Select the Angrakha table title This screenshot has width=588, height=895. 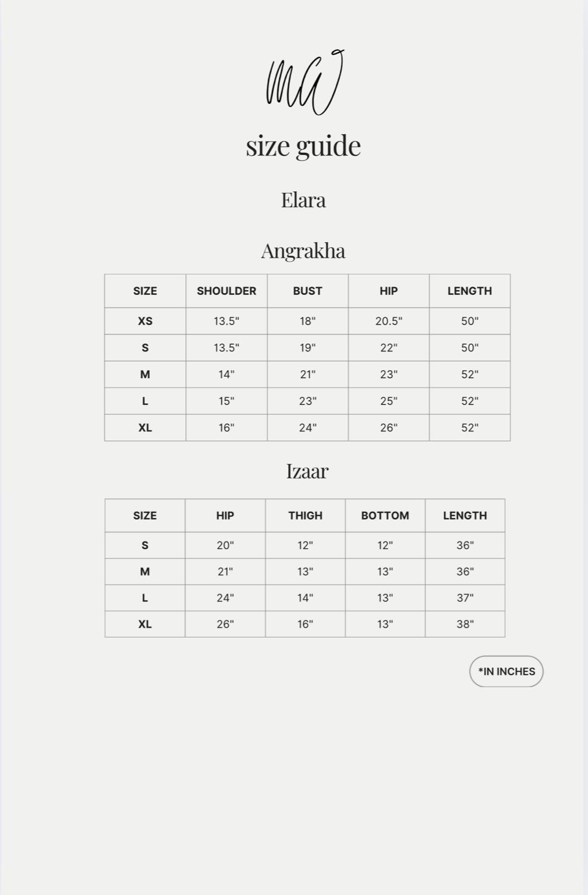pos(303,251)
